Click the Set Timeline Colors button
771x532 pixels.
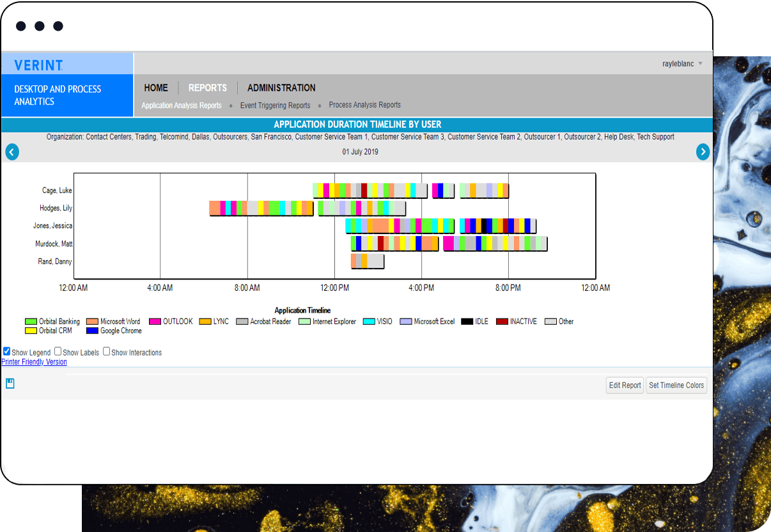676,385
